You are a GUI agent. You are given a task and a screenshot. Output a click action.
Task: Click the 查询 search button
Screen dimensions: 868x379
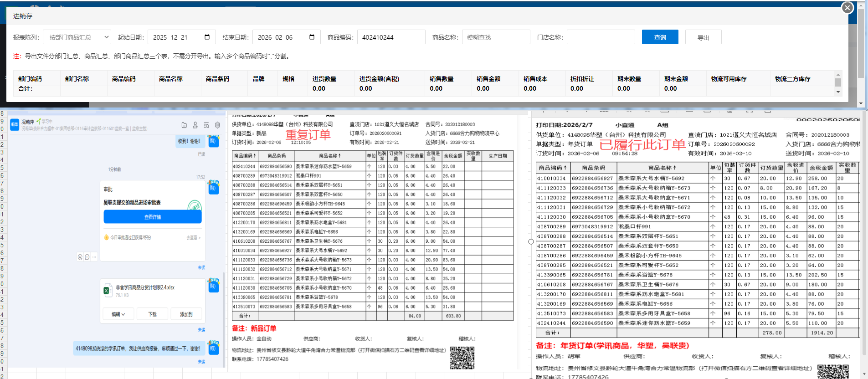660,37
